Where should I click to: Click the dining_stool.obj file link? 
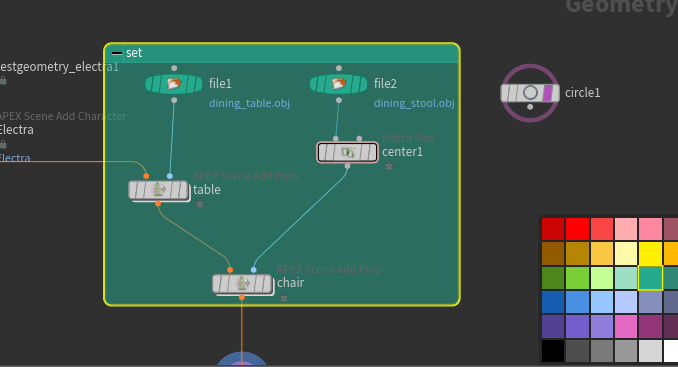414,103
